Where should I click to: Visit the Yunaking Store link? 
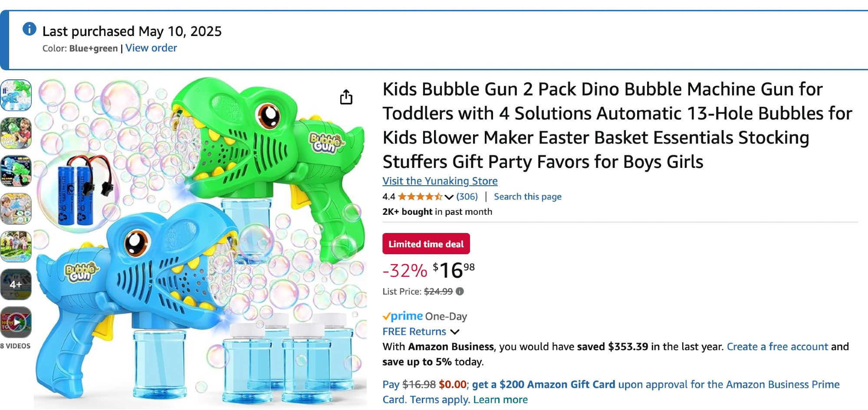click(x=440, y=181)
